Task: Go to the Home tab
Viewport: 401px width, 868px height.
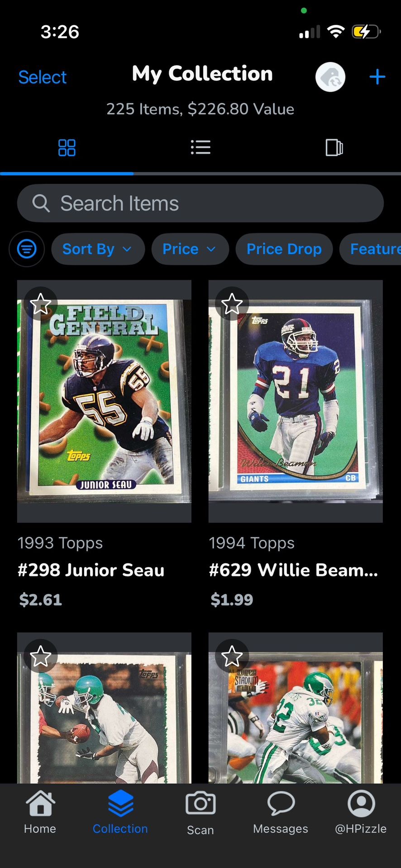Action: pyautogui.click(x=40, y=812)
